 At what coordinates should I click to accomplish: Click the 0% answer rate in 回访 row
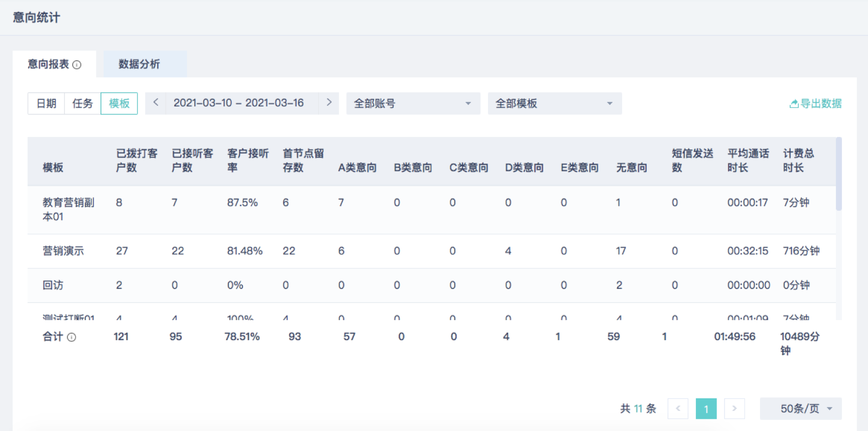pos(235,285)
